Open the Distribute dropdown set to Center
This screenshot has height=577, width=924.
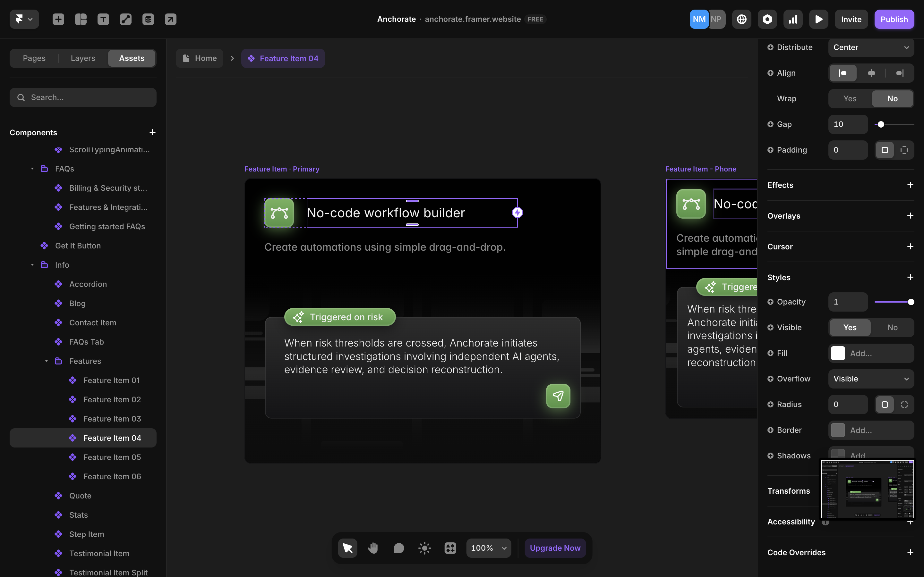click(871, 47)
